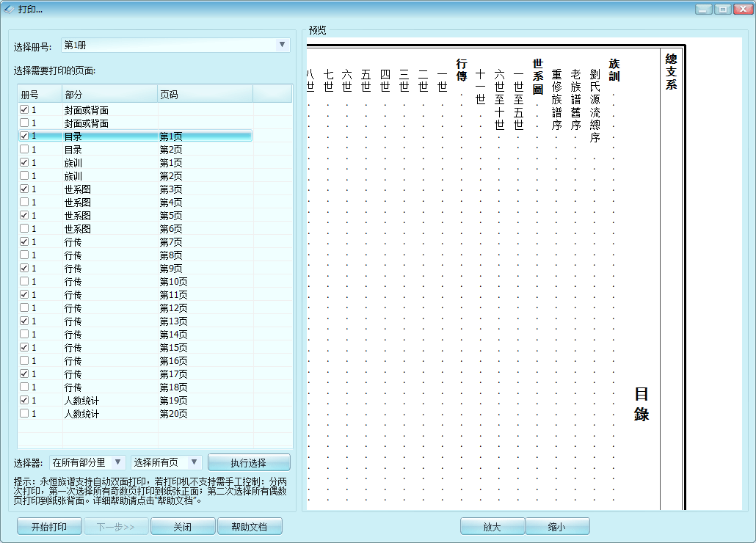Check the 行传 第8页 checkbox
Screen dimensions: 756x543
click(x=24, y=255)
